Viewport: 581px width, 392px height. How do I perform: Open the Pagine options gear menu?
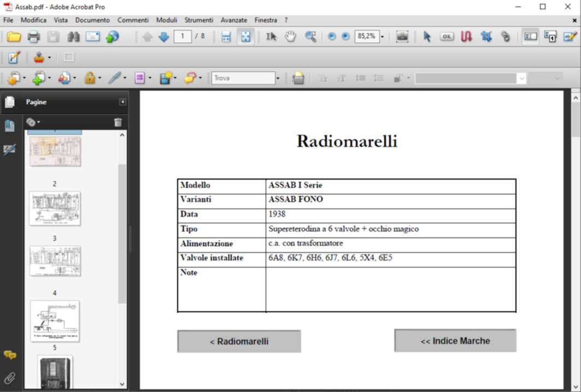point(33,122)
